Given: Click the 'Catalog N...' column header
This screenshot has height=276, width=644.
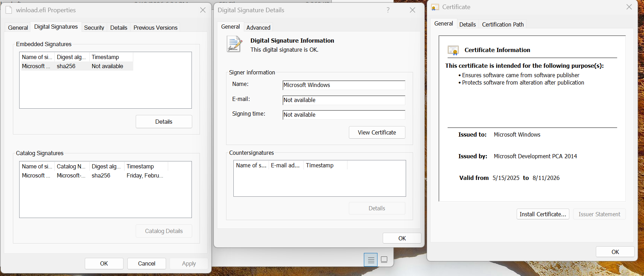Looking at the screenshot, I should pyautogui.click(x=72, y=166).
